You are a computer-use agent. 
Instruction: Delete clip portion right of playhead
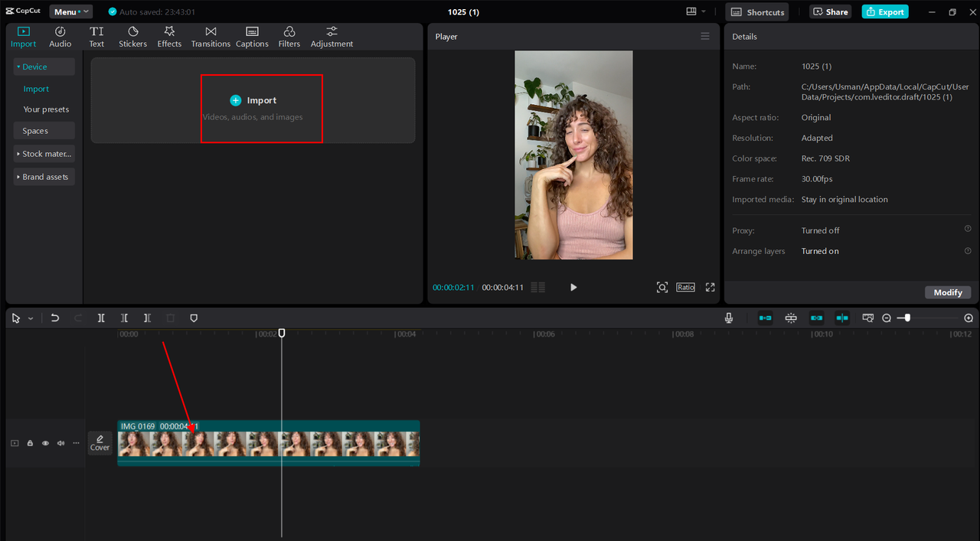point(147,318)
